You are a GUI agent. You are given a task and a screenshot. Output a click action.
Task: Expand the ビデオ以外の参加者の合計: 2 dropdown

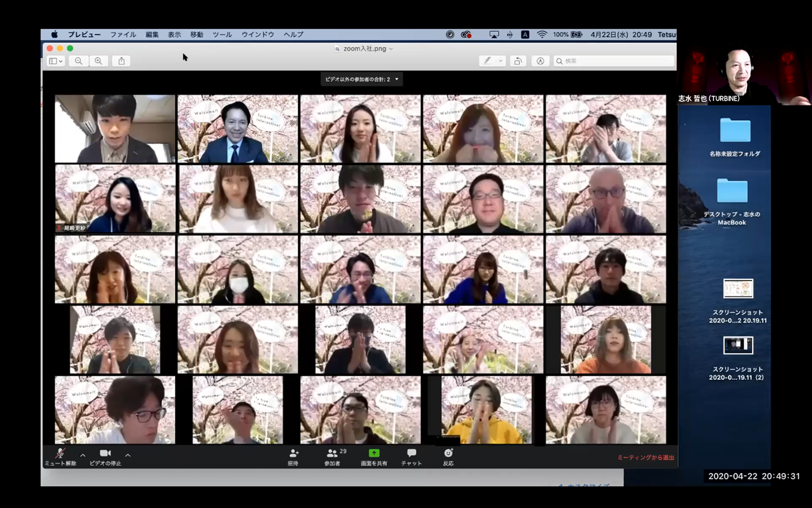click(x=361, y=80)
